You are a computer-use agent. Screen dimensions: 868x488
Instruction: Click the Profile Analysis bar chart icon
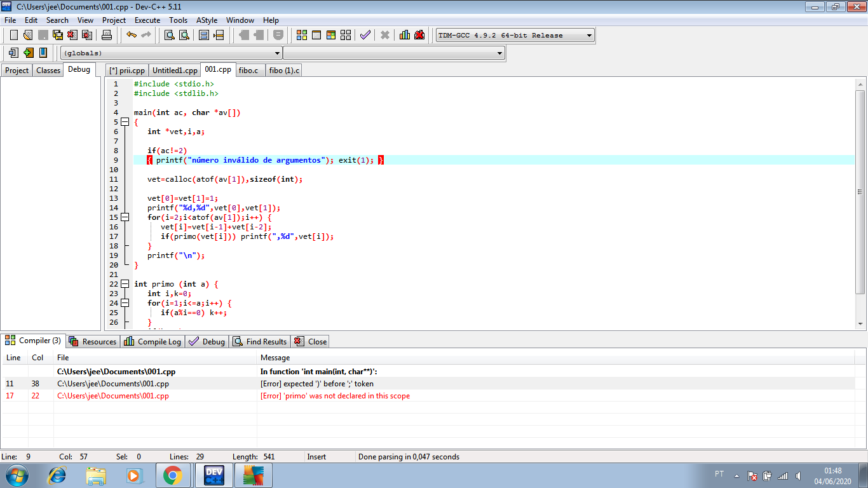pyautogui.click(x=405, y=35)
